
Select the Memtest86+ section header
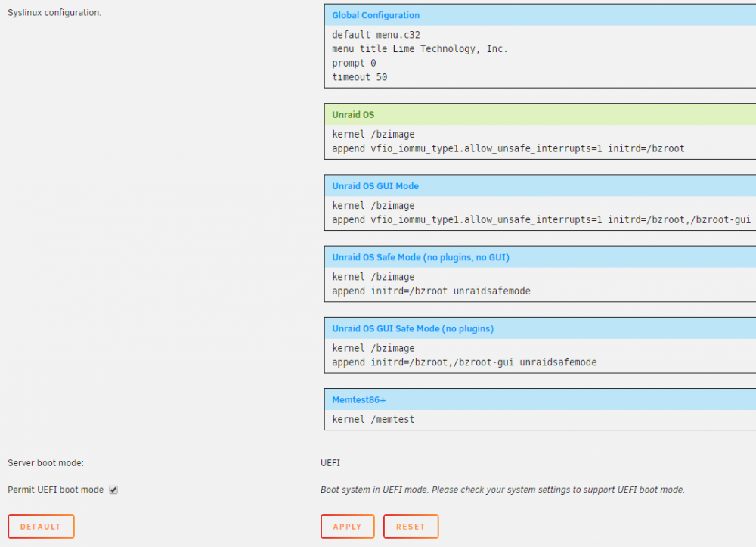540,400
